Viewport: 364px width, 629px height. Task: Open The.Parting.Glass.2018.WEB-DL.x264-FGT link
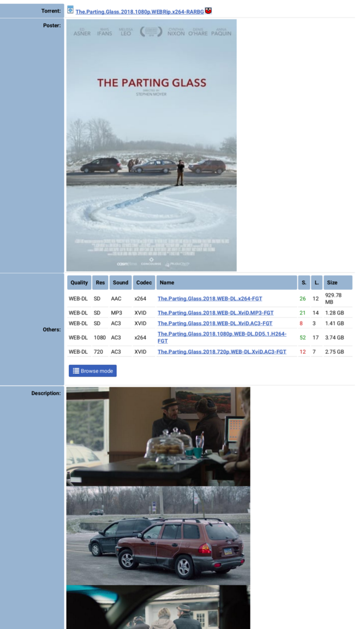click(x=210, y=299)
